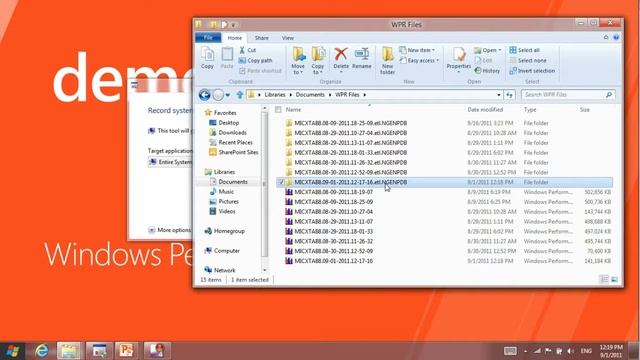The width and height of the screenshot is (640, 360).
Task: Open Properties from the ribbon
Action: pos(458,60)
